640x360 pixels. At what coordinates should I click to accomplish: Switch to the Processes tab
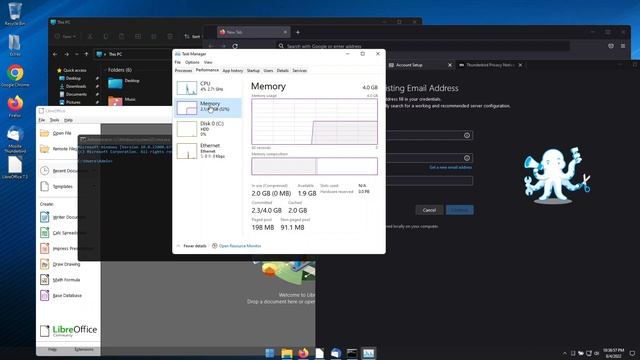click(183, 71)
